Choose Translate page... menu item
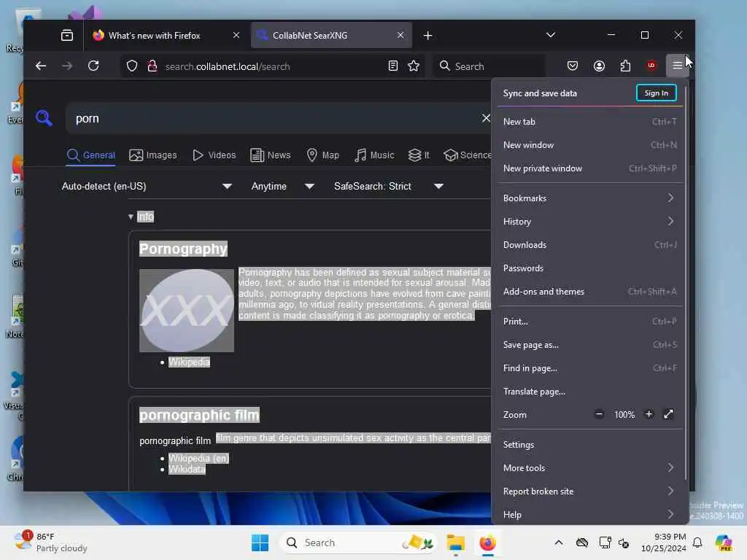Image resolution: width=747 pixels, height=560 pixels. 589,392
